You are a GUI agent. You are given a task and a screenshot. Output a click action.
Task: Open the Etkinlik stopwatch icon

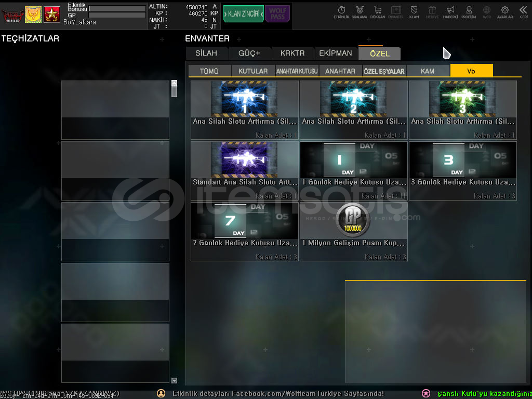pyautogui.click(x=341, y=11)
